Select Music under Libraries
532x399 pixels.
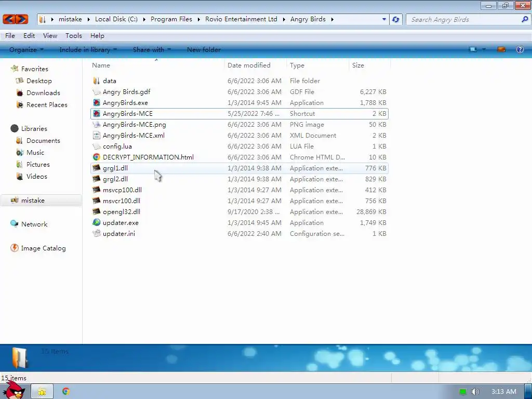(35, 152)
